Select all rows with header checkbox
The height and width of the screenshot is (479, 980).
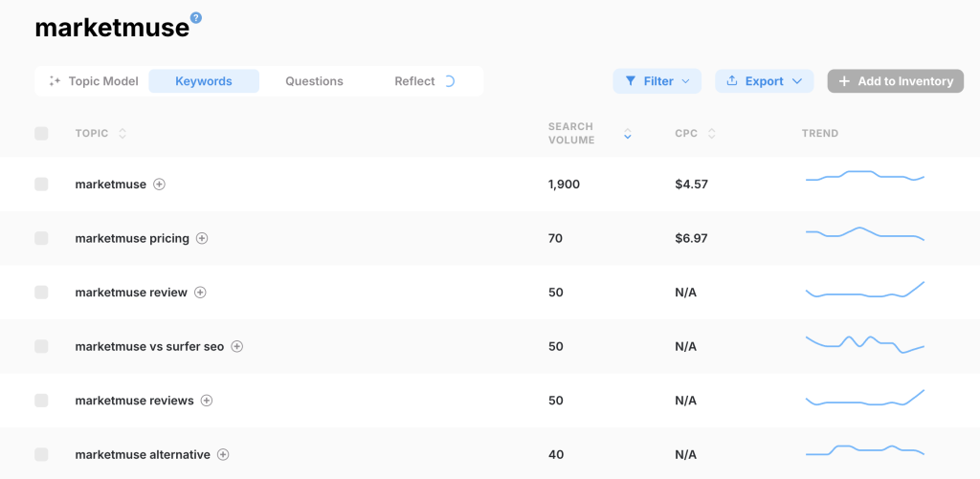tap(41, 133)
